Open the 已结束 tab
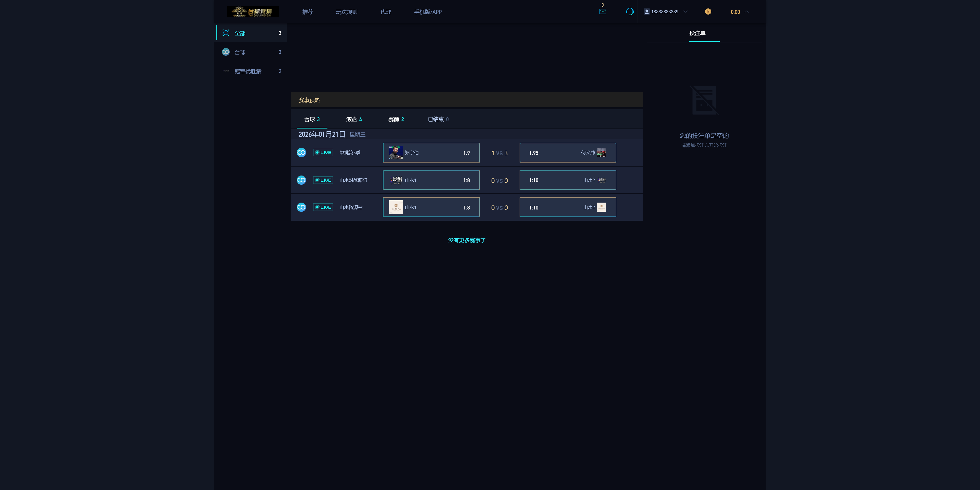 438,119
